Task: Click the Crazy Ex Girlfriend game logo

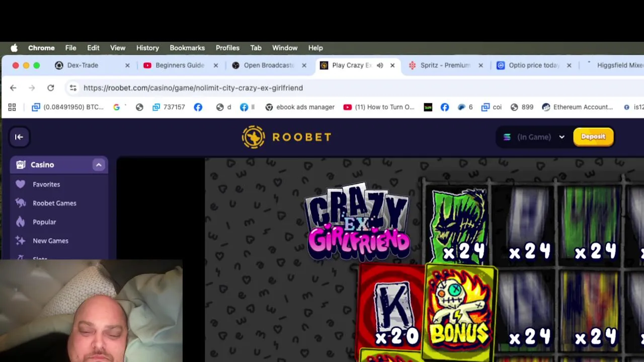Action: [358, 222]
